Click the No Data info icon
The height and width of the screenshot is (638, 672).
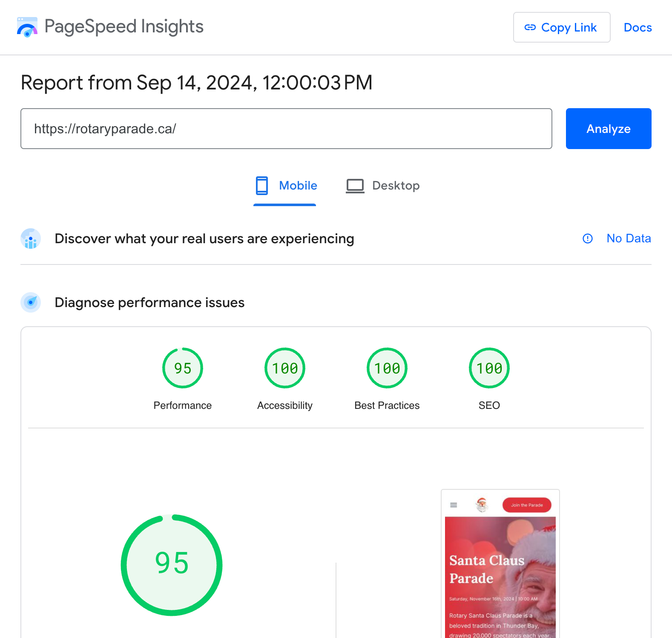pyautogui.click(x=588, y=239)
